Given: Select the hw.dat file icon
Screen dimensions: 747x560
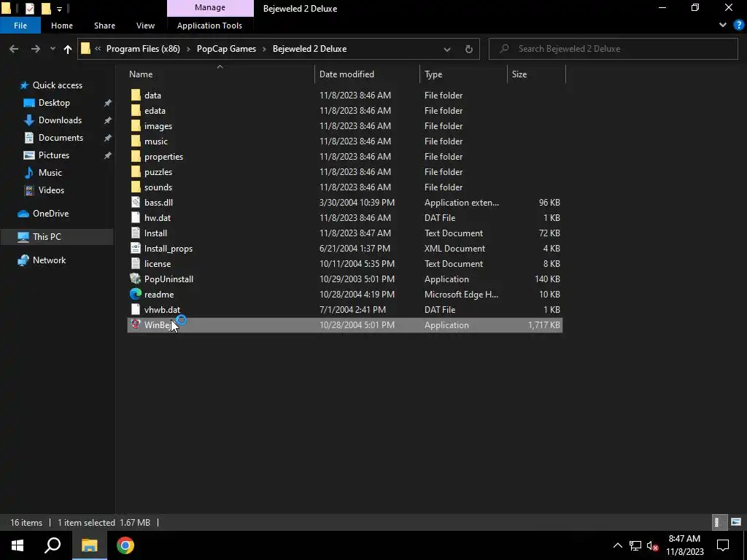Looking at the screenshot, I should pyautogui.click(x=136, y=217).
